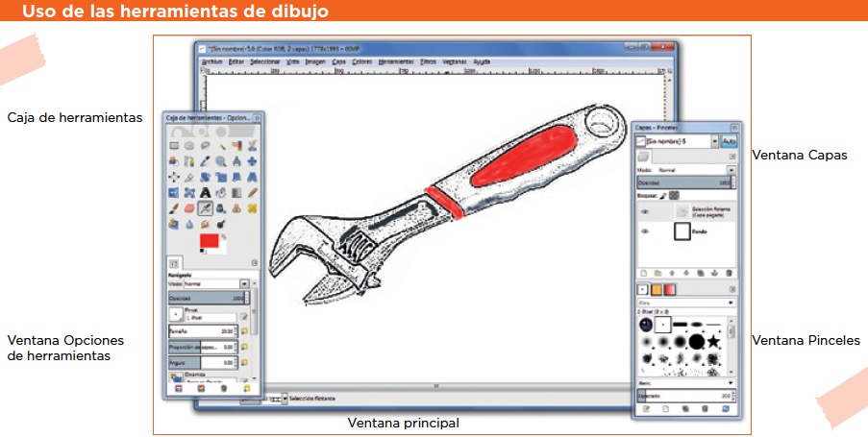The width and height of the screenshot is (868, 437).
Task: Select the Scale tool
Action: click(221, 177)
